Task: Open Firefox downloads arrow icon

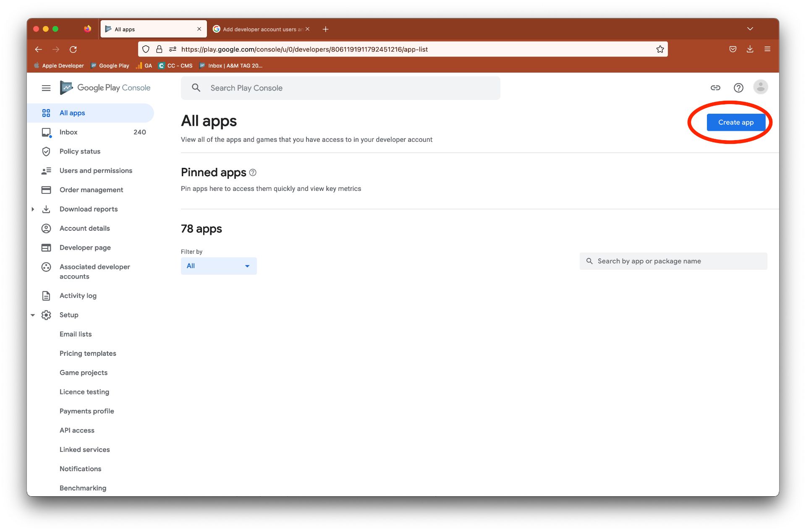Action: (x=750, y=49)
